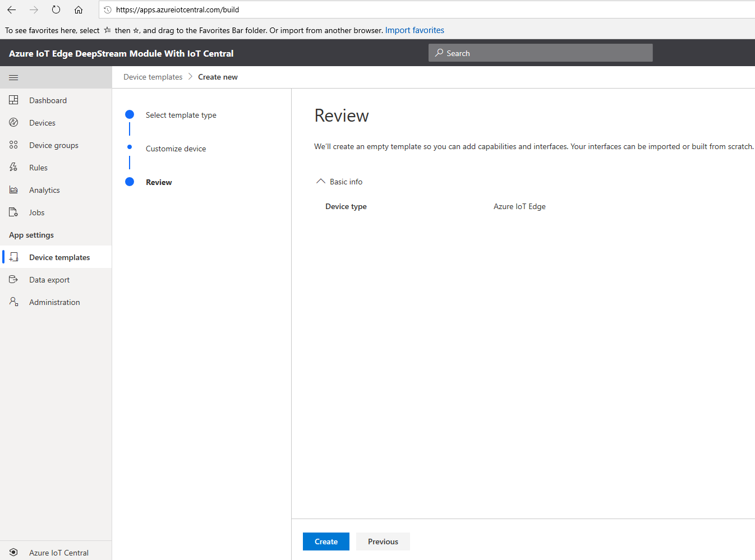
Task: Click the Search box in header
Action: (540, 53)
